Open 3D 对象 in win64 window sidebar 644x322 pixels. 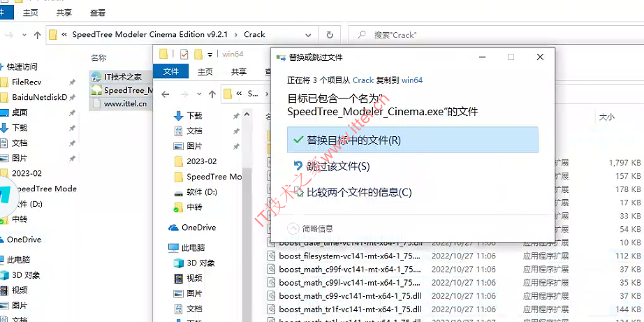click(201, 263)
